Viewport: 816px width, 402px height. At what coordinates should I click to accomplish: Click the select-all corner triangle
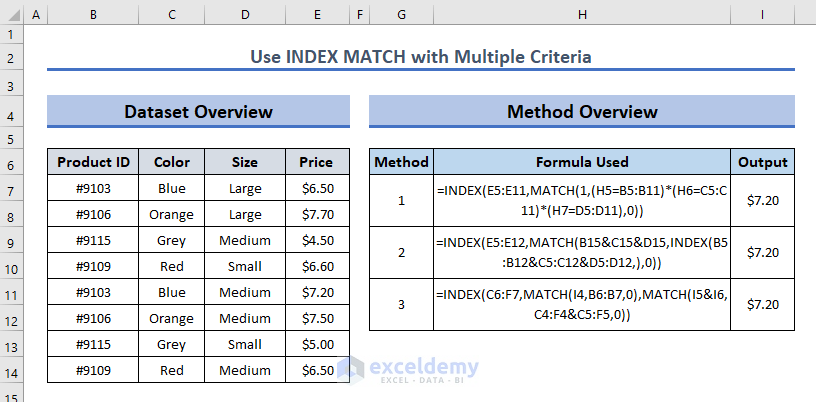tap(10, 15)
